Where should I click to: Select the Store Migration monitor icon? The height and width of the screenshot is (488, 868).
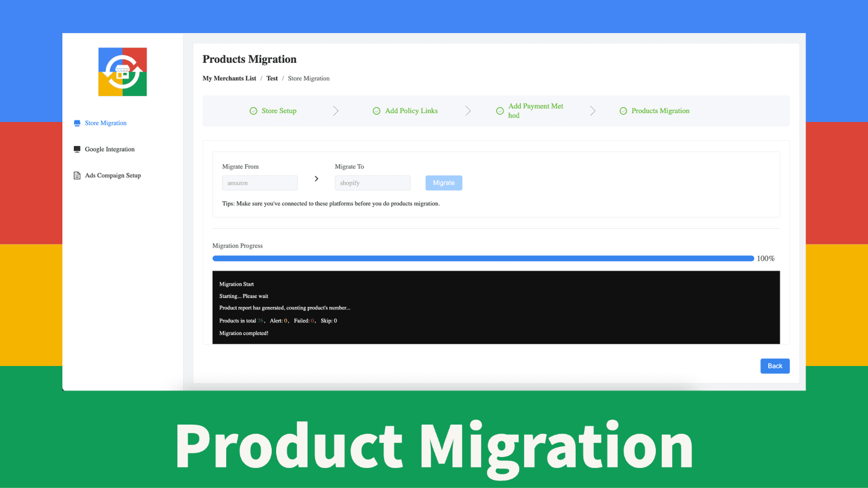pos(76,123)
